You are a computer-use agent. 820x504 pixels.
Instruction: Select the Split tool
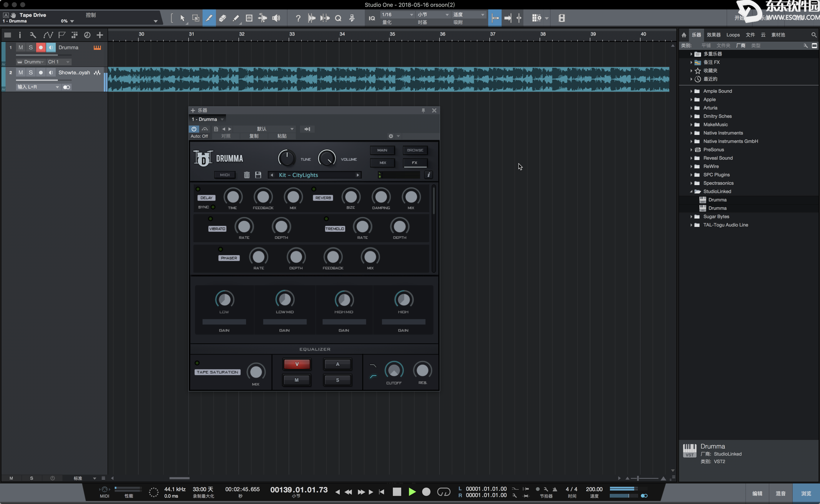click(x=209, y=18)
